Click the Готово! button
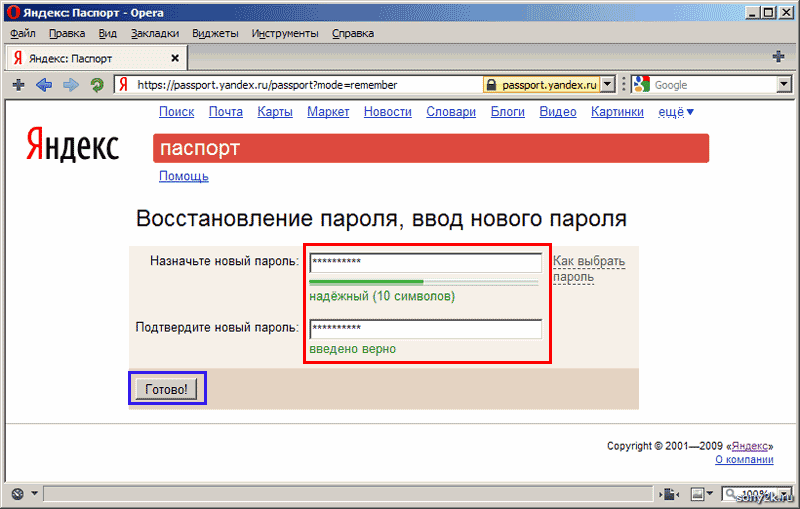This screenshot has width=800, height=509. point(166,389)
